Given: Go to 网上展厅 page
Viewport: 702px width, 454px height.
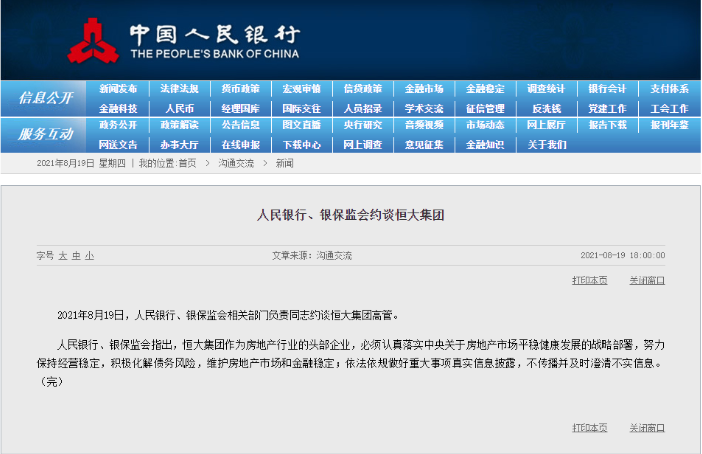Looking at the screenshot, I should [546, 125].
